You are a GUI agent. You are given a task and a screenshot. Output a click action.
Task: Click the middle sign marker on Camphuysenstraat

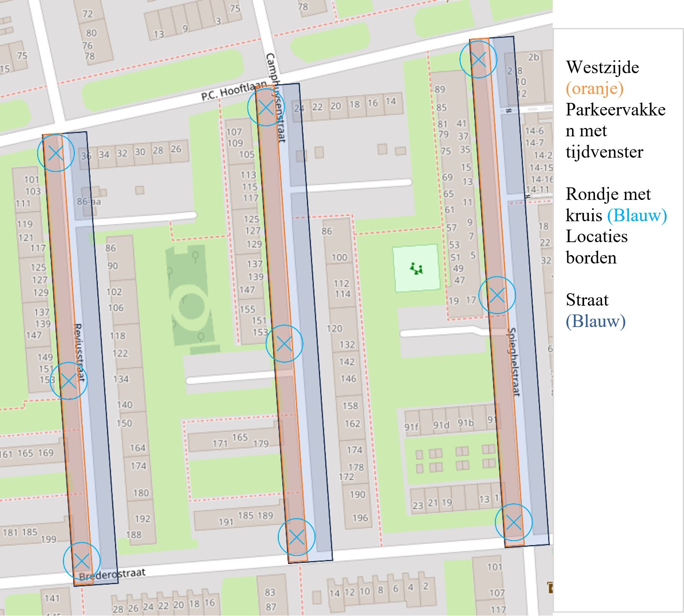click(x=284, y=344)
